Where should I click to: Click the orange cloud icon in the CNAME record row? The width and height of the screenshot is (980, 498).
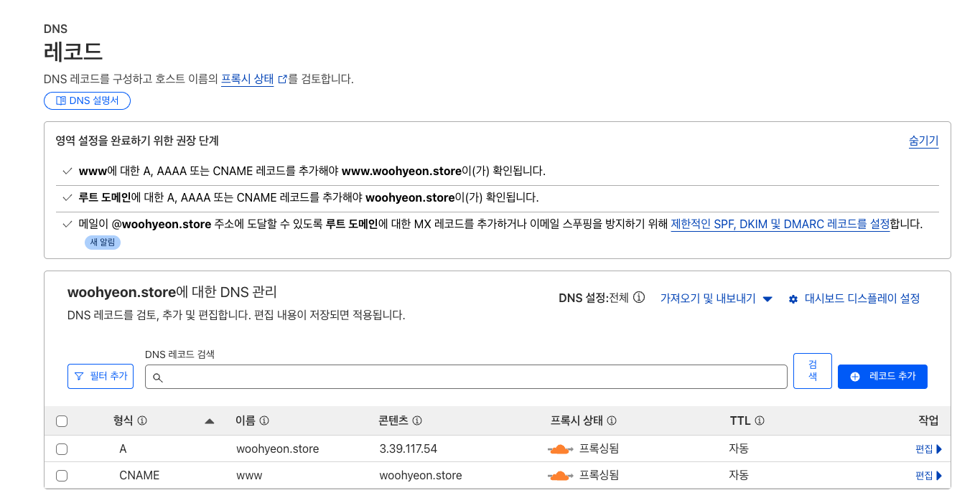(x=560, y=476)
